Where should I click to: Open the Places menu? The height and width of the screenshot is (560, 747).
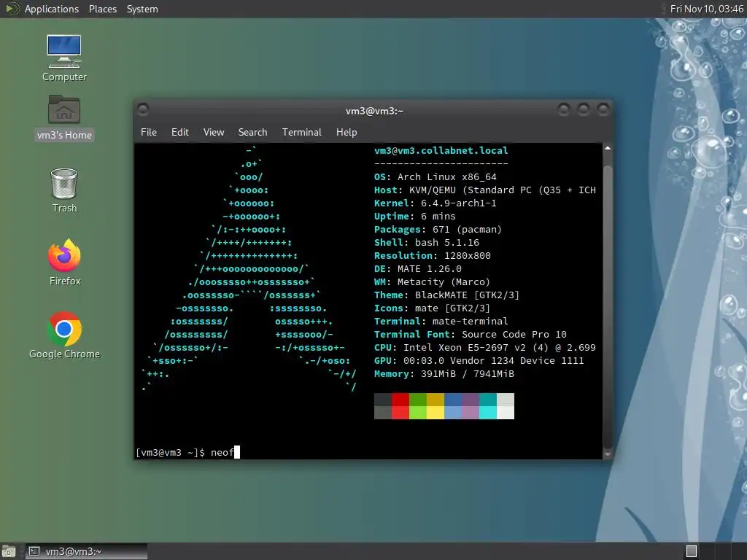tap(102, 9)
